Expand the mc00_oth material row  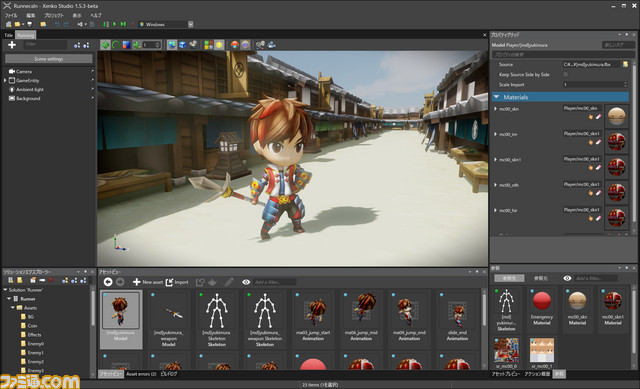click(x=496, y=185)
